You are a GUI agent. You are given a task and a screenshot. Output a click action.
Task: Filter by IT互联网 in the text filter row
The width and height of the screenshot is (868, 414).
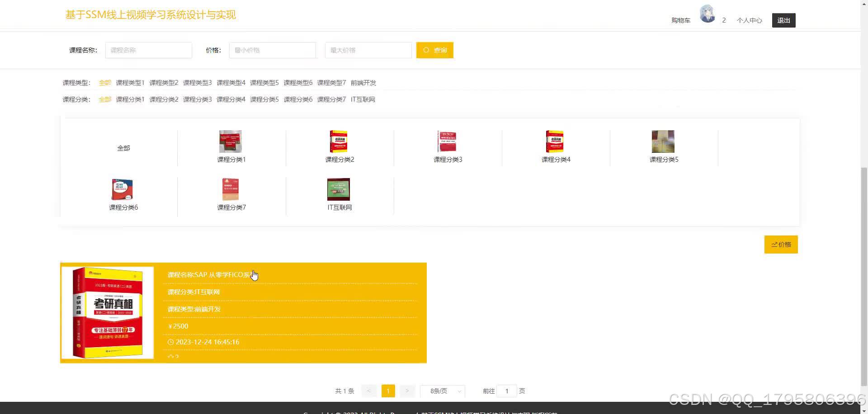click(363, 99)
